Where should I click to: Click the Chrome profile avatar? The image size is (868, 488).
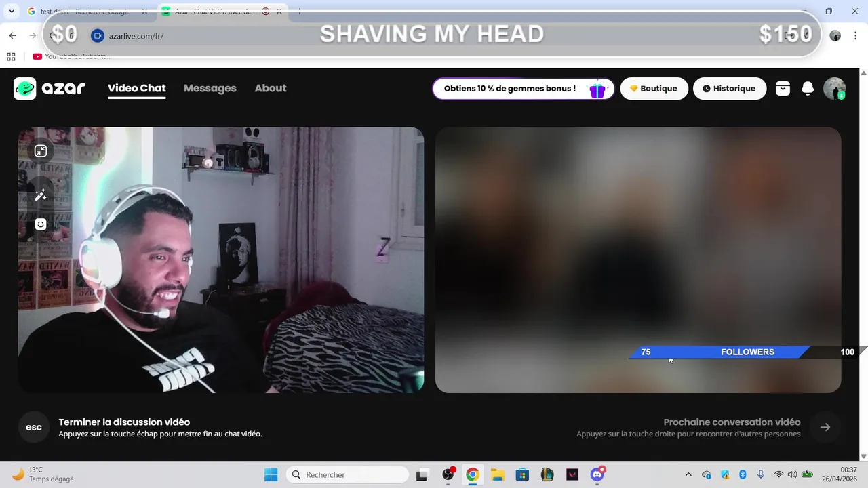[x=835, y=35]
